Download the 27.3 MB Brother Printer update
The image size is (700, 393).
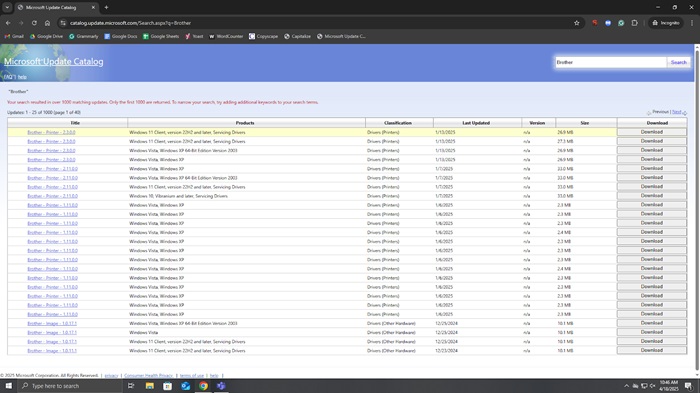click(652, 141)
